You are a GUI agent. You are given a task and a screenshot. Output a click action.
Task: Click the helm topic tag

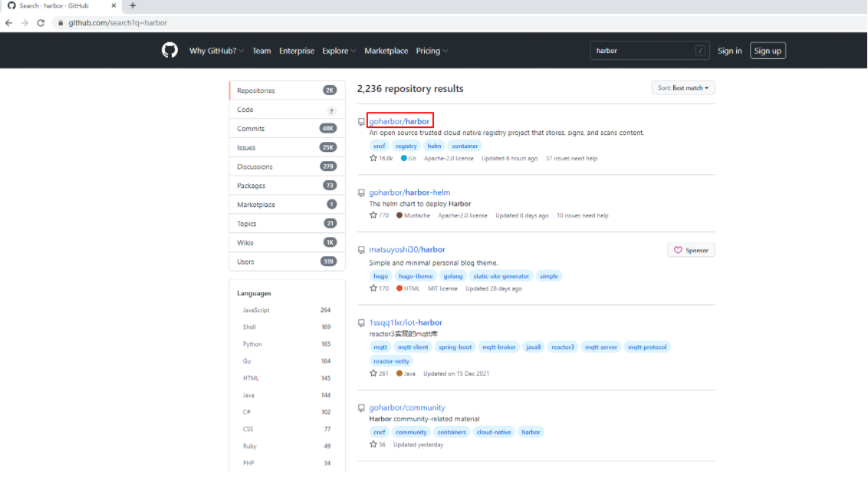coord(434,146)
